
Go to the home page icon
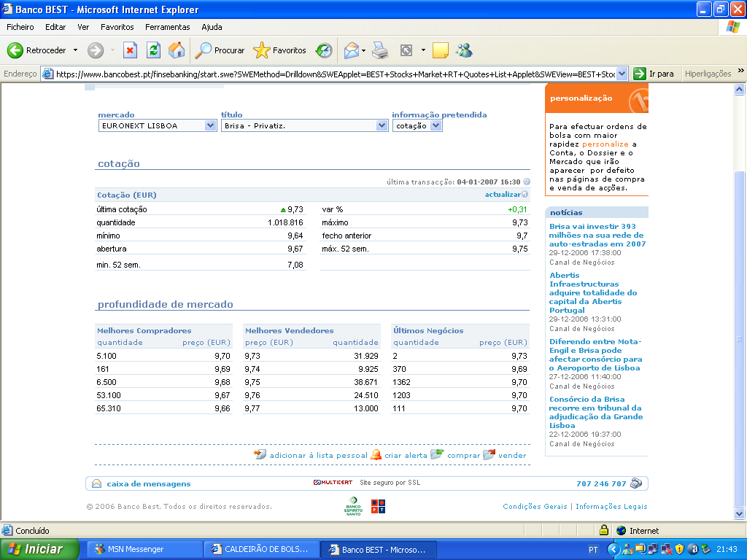pyautogui.click(x=177, y=50)
